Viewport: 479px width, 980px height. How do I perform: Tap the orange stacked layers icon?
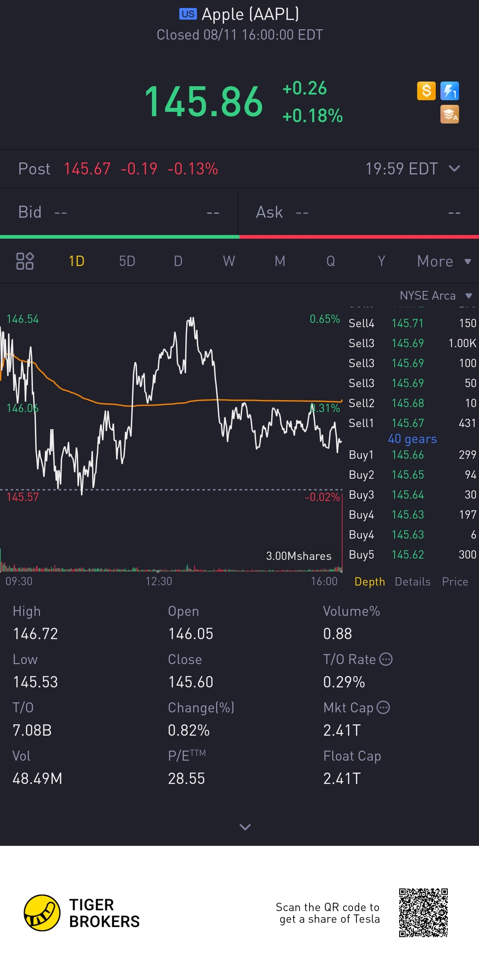click(x=449, y=114)
